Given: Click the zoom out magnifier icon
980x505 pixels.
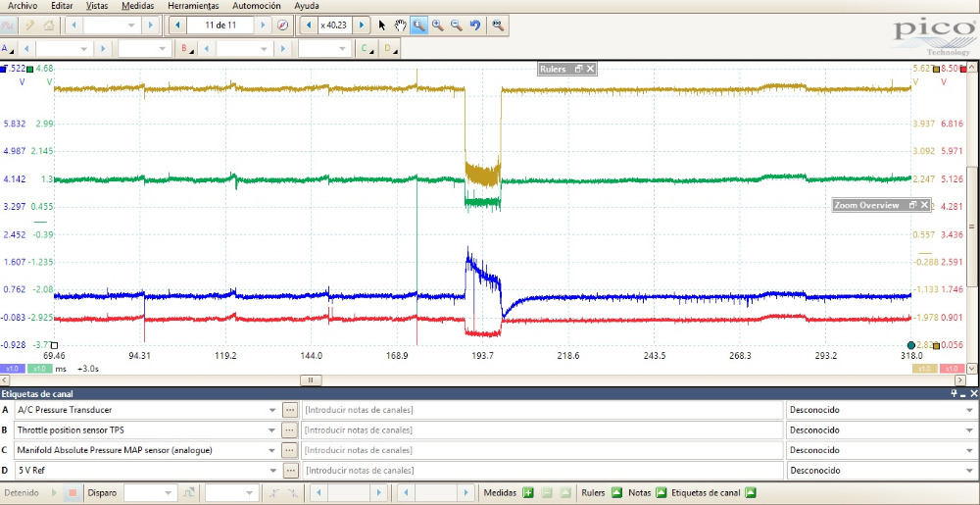Looking at the screenshot, I should click(x=456, y=25).
